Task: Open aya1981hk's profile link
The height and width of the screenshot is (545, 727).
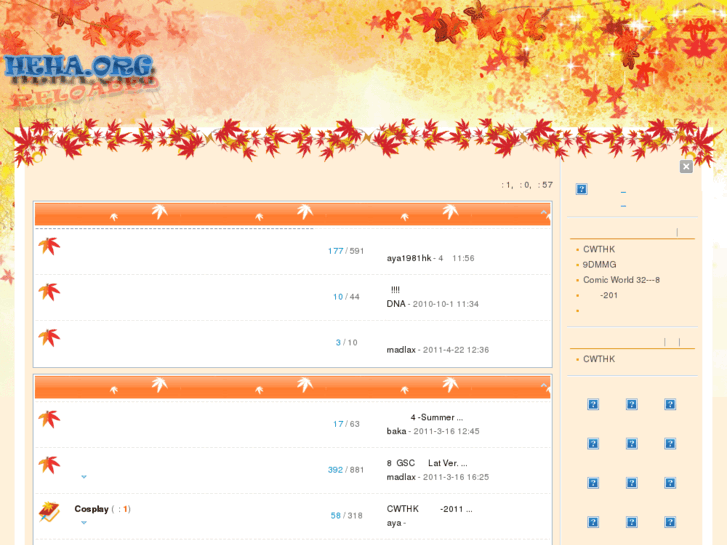Action: point(409,258)
